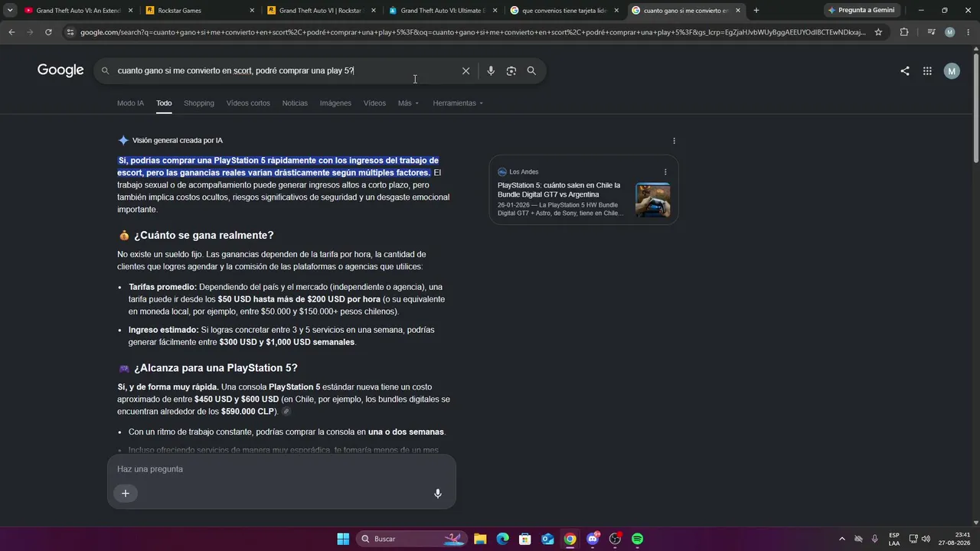Reload the current page
Screen dimensions: 980x551
click(48, 32)
